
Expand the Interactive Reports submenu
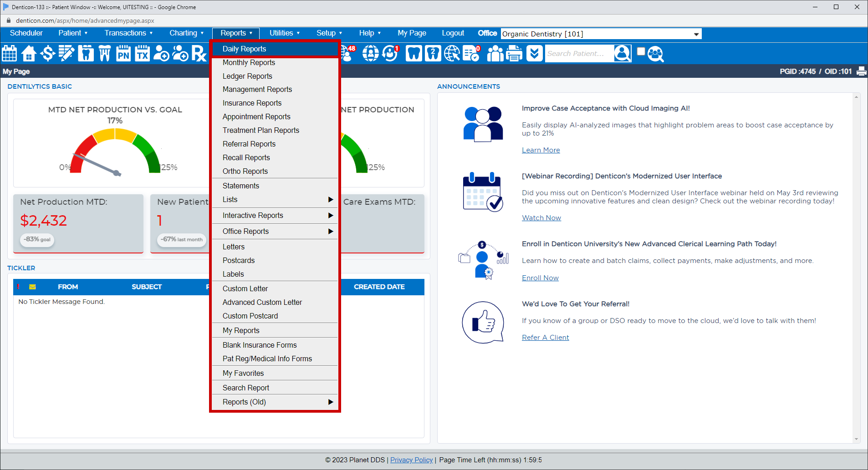pyautogui.click(x=275, y=215)
